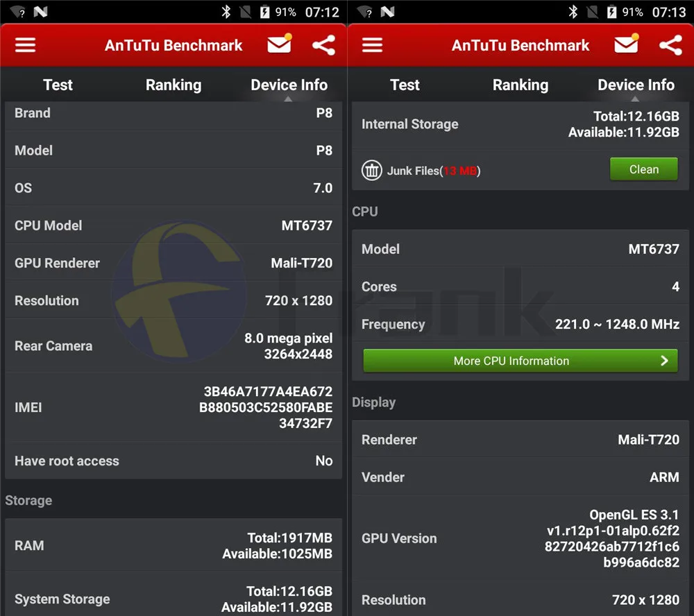The width and height of the screenshot is (694, 616).
Task: Tap Vender row showing ARM
Action: click(520, 477)
